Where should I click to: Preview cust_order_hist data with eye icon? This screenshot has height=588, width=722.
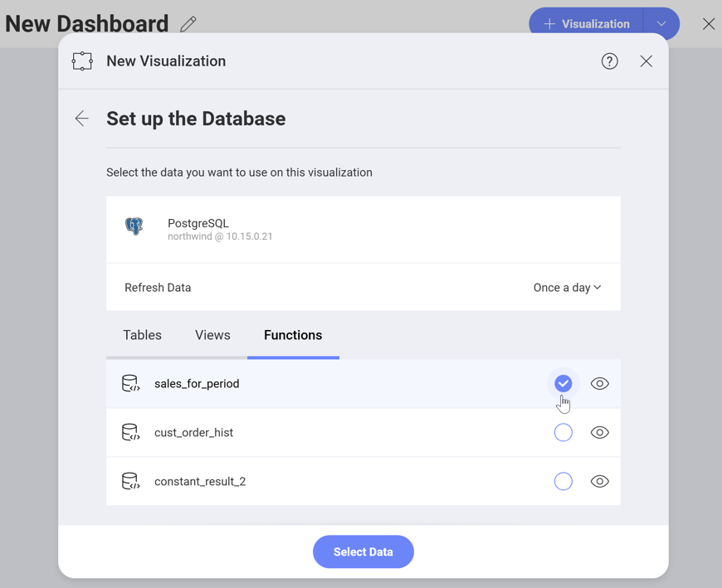(599, 433)
